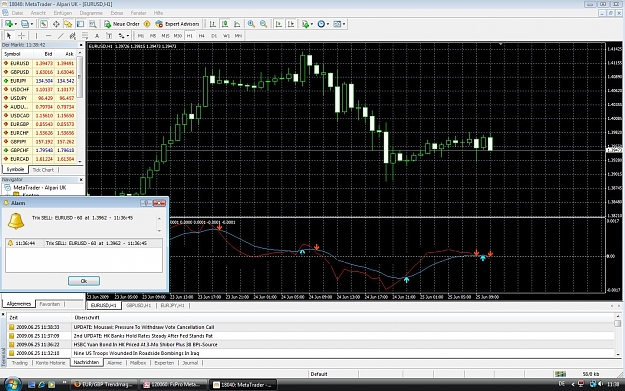
Task: Click the Neue Order button
Action: [x=122, y=24]
